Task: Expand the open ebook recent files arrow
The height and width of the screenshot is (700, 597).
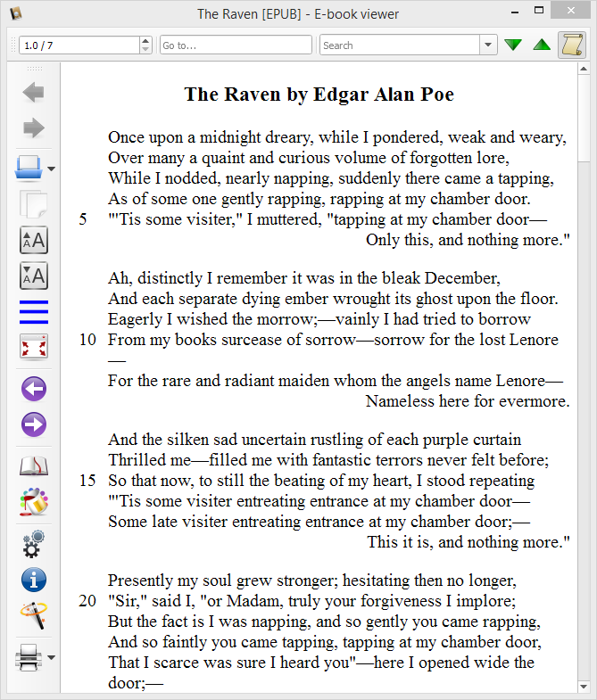Action: [x=52, y=169]
